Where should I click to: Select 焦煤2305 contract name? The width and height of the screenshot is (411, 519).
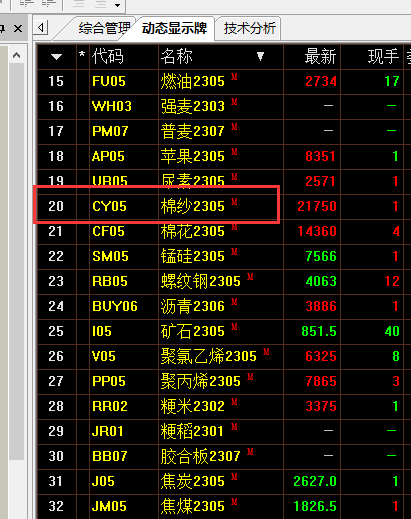pyautogui.click(x=193, y=506)
